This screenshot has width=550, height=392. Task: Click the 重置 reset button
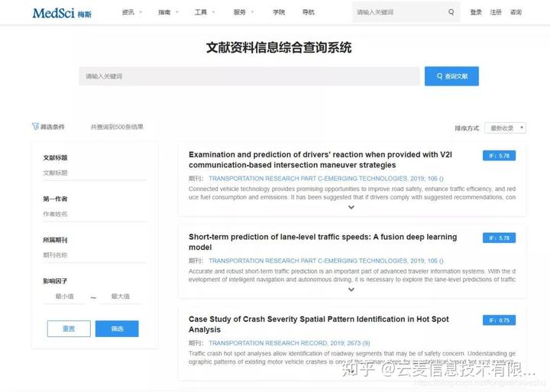[x=69, y=329]
